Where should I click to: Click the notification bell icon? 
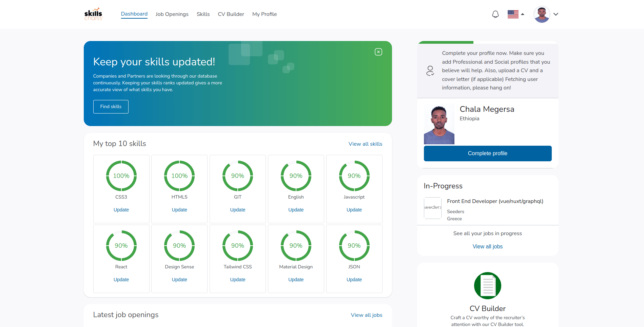tap(495, 14)
